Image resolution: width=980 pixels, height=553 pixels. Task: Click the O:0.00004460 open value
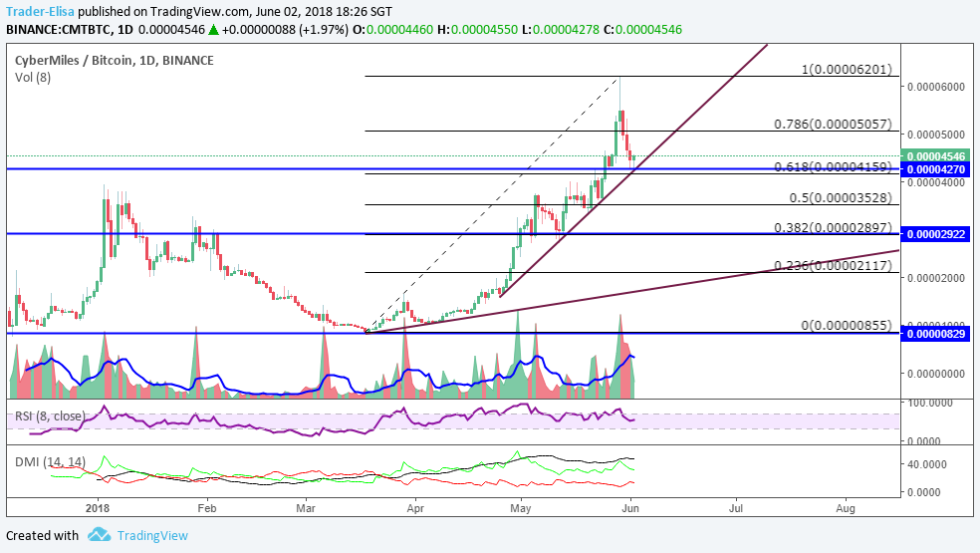pyautogui.click(x=392, y=30)
